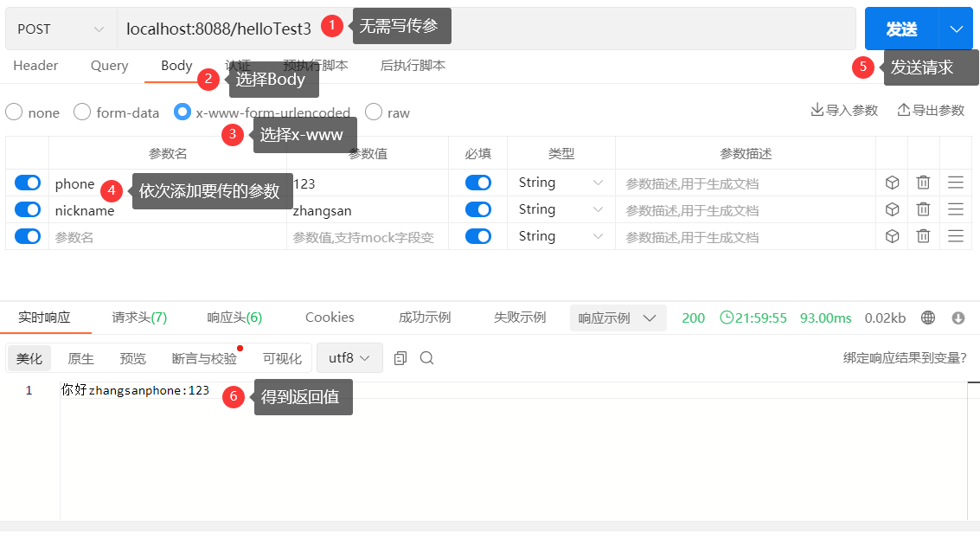Click the cube icon in nickname row
The width and height of the screenshot is (980, 539).
pyautogui.click(x=892, y=209)
